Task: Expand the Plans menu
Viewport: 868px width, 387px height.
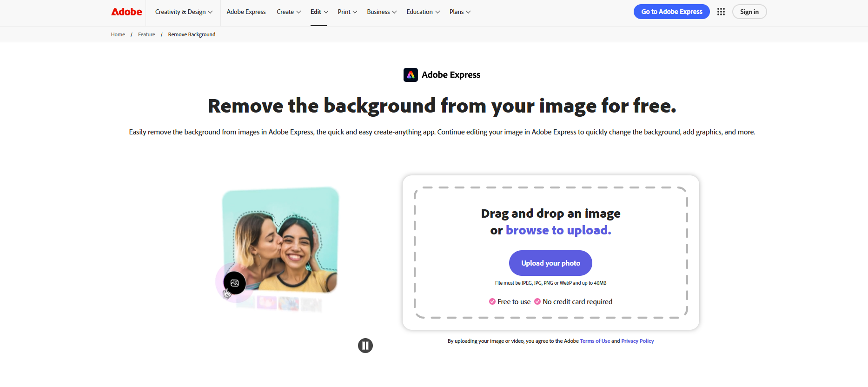Action: 460,12
